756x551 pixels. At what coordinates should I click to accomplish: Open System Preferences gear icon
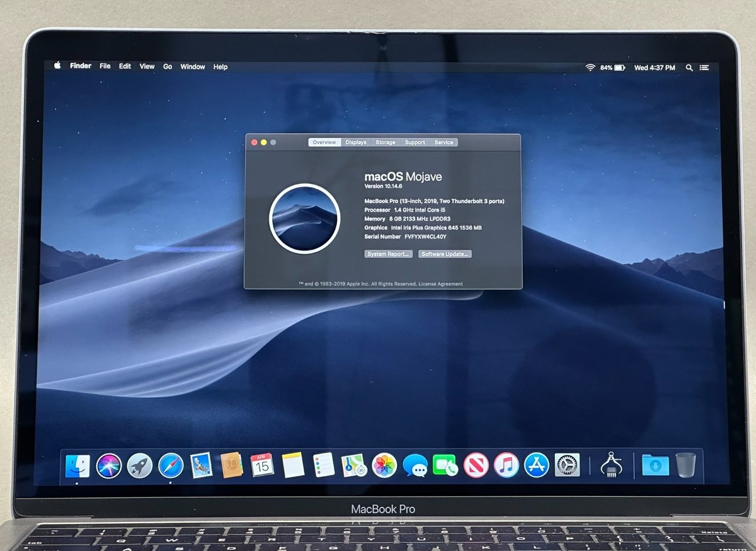(568, 465)
